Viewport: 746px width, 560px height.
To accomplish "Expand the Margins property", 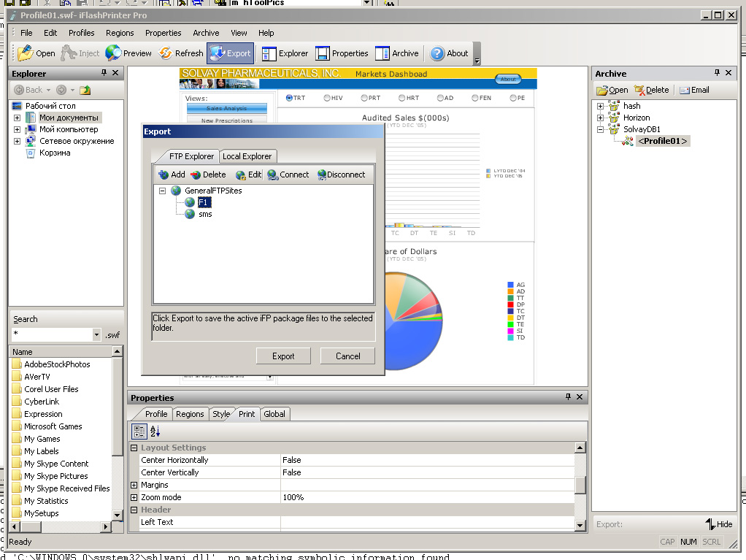I will [134, 486].
